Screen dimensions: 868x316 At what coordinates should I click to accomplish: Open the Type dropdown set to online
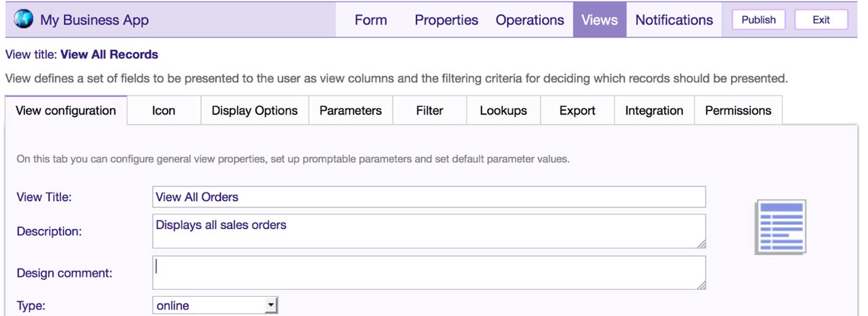pos(215,305)
